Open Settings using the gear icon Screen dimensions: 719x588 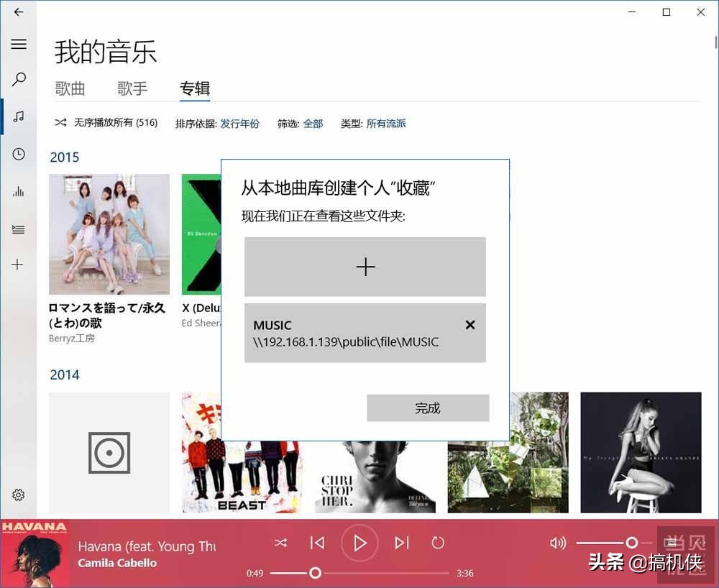[x=19, y=495]
